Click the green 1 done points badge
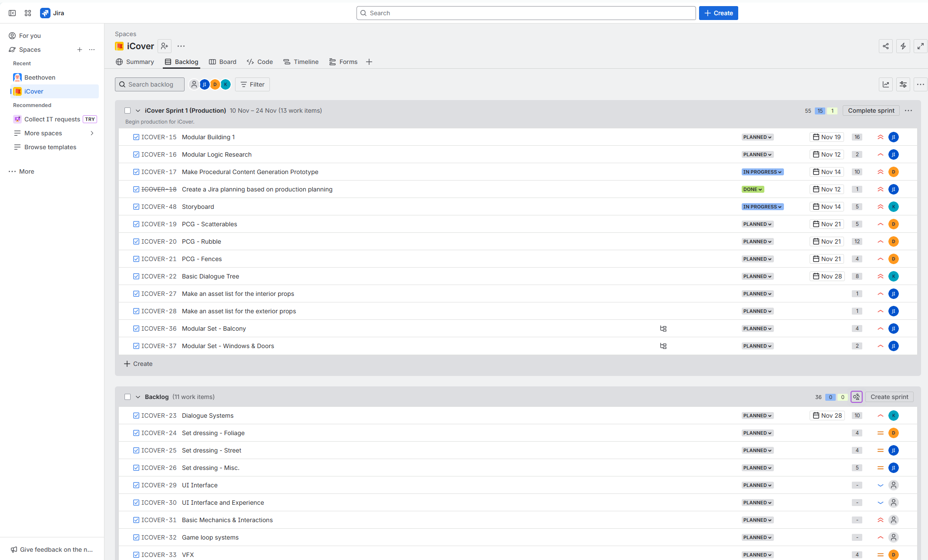928x560 pixels. (x=832, y=111)
